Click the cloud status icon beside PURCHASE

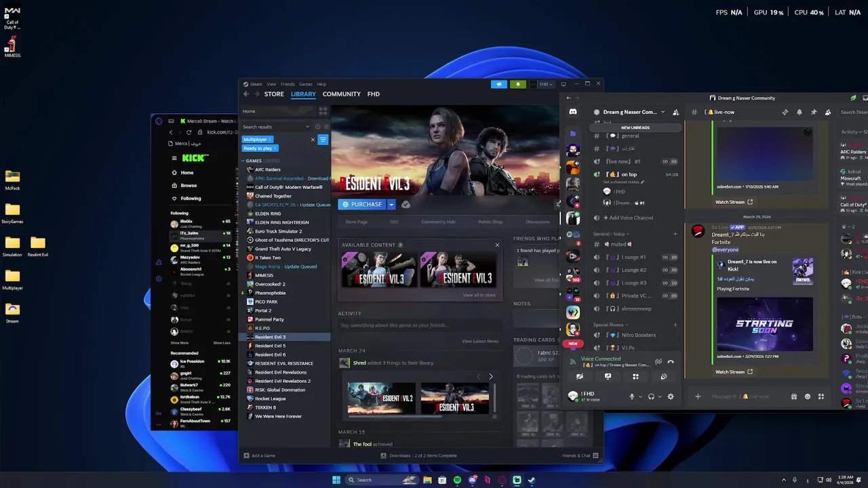coord(406,205)
